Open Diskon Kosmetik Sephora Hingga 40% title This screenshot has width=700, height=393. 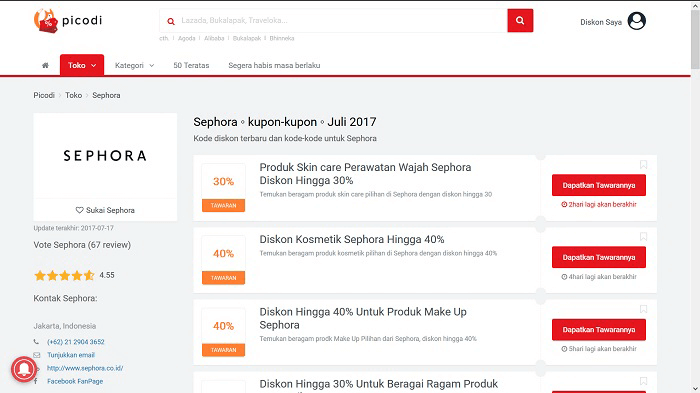(x=352, y=239)
